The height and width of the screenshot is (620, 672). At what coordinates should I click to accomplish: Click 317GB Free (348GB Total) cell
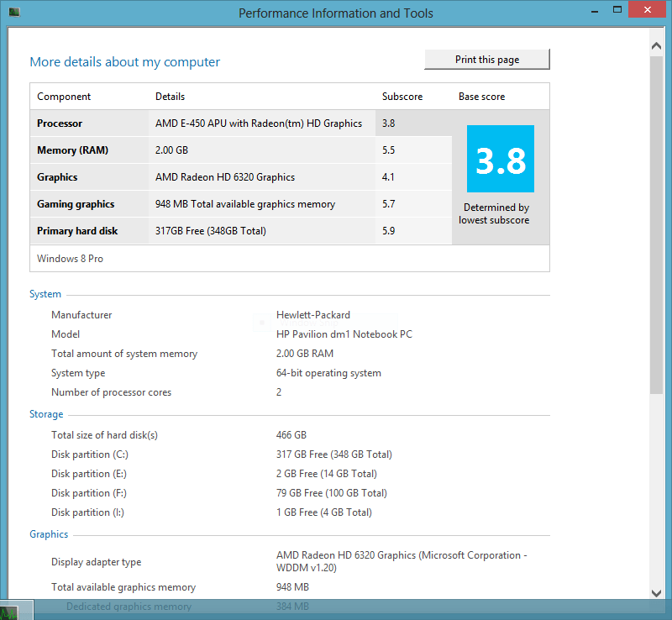211,231
